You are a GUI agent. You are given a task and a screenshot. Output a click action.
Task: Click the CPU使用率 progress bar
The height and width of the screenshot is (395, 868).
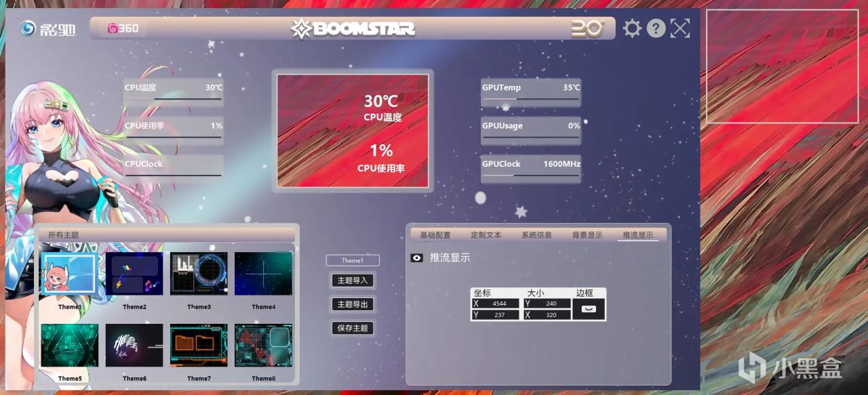[173, 138]
